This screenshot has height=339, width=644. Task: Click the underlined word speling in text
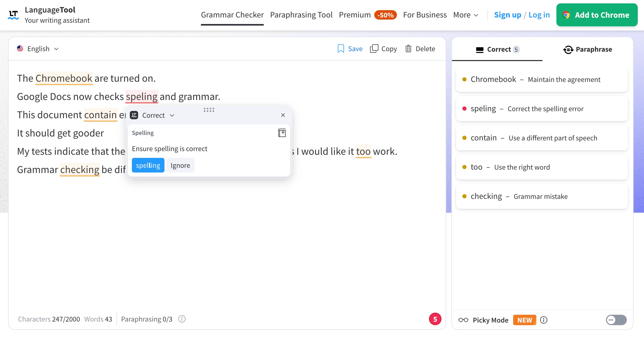(142, 97)
